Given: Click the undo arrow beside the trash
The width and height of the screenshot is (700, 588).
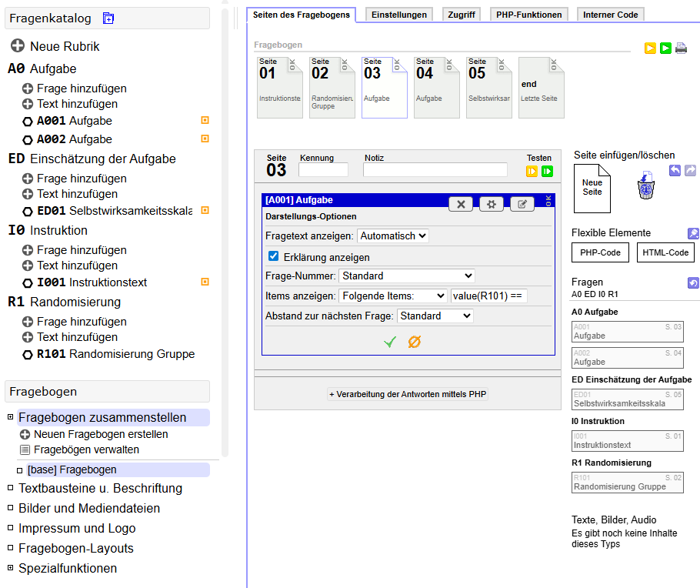Looking at the screenshot, I should pos(675,170).
